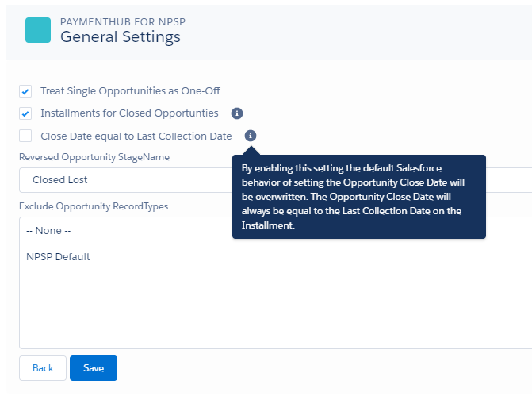Click the dark blue tooltip popup text
This screenshot has width=532, height=411.
coord(358,197)
